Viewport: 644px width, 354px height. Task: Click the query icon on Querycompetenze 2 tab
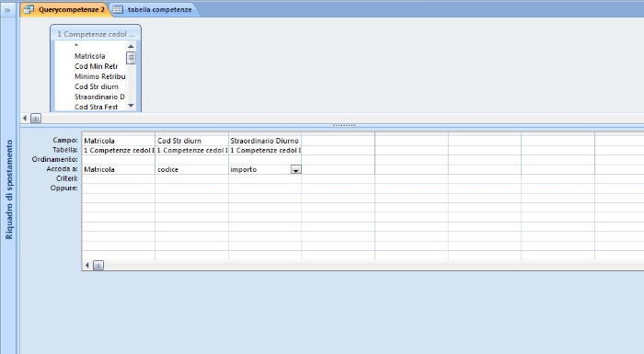(x=29, y=9)
